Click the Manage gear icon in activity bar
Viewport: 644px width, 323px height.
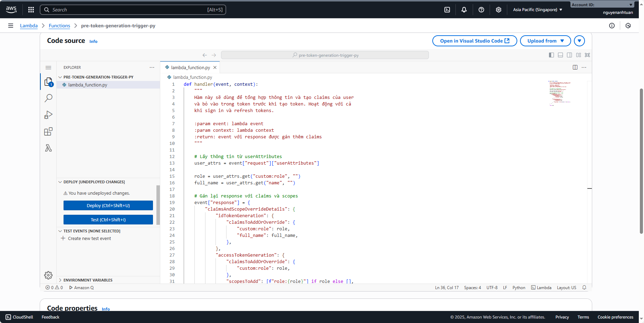point(48,275)
